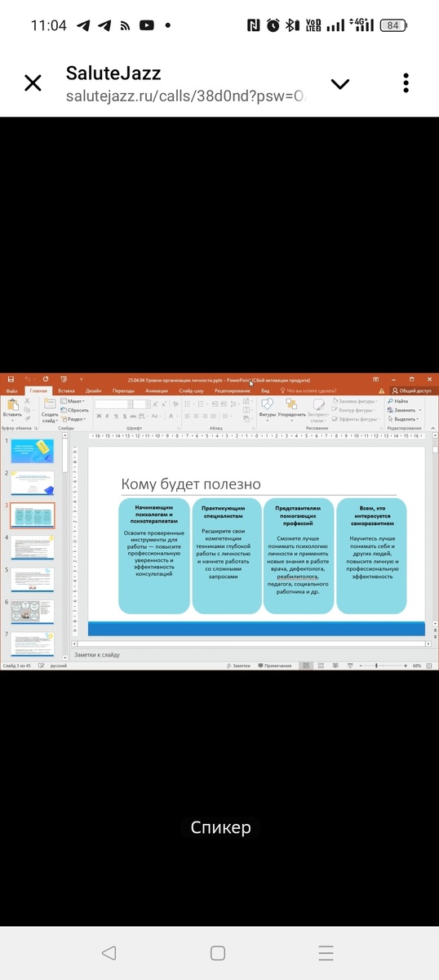Switch to the Анимация tab
The image size is (439, 980).
point(157,391)
